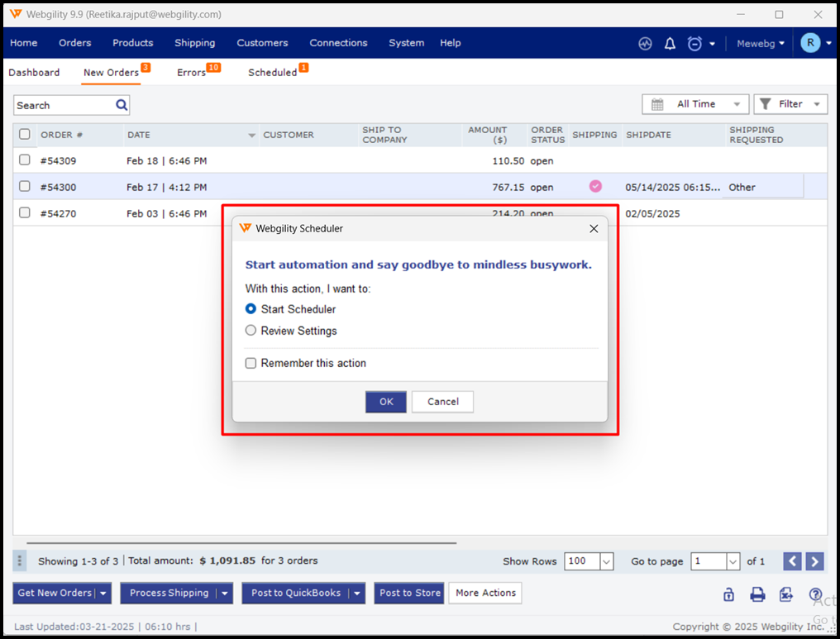The width and height of the screenshot is (840, 639).
Task: Open notifications via the bell icon
Action: point(670,43)
